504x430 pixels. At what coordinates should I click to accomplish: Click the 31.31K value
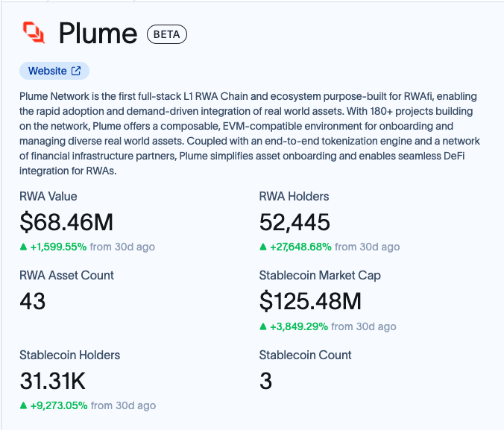click(53, 381)
